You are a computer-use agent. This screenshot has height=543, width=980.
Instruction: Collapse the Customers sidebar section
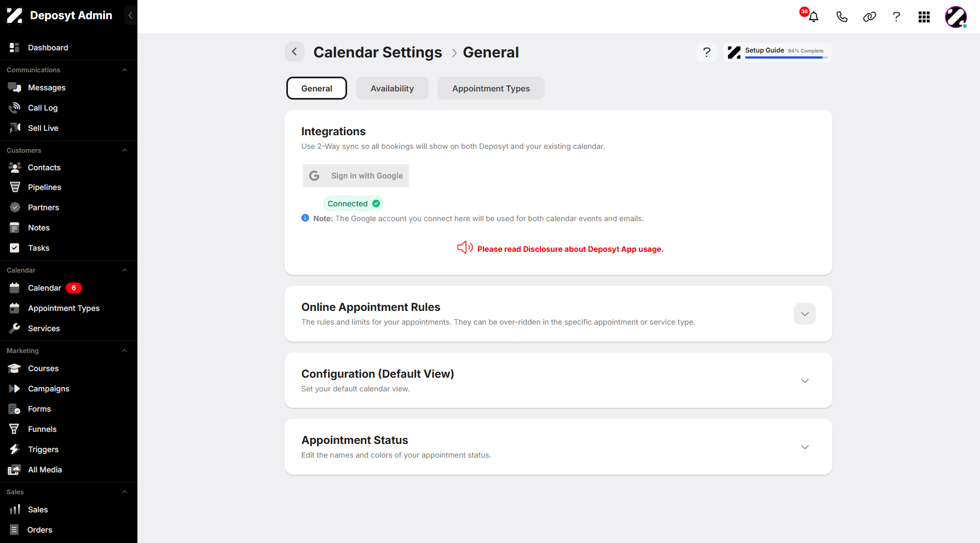[x=124, y=151]
